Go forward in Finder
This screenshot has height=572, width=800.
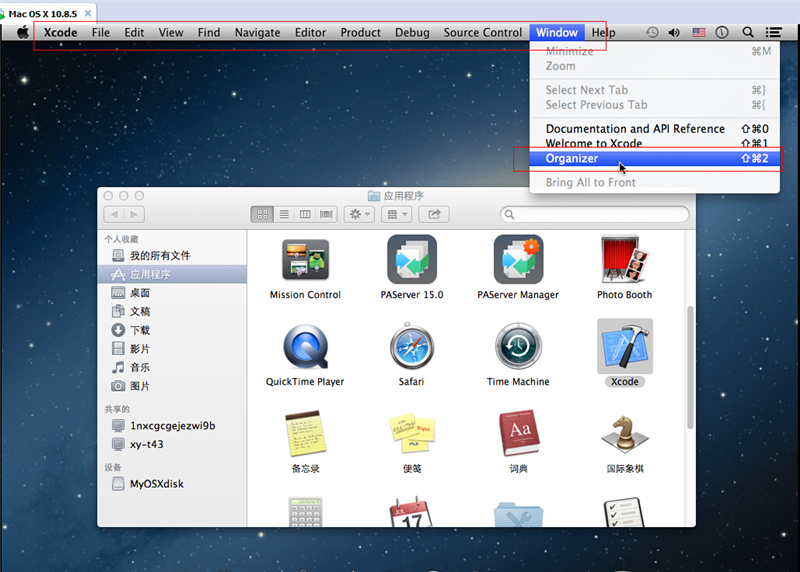click(x=134, y=214)
